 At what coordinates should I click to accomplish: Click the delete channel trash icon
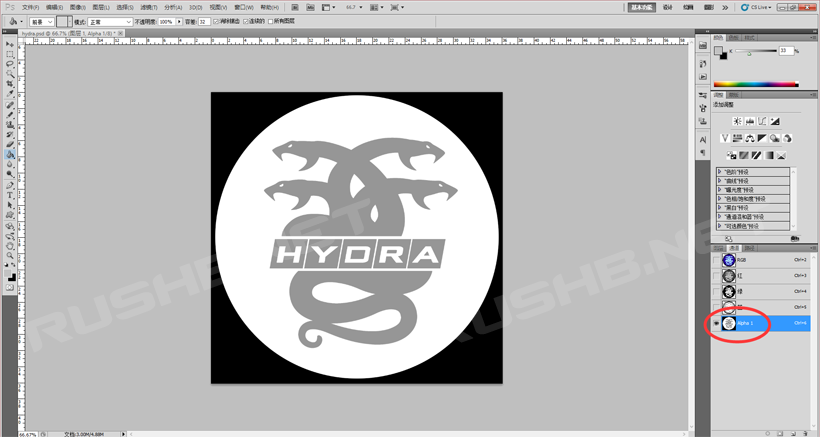805,433
